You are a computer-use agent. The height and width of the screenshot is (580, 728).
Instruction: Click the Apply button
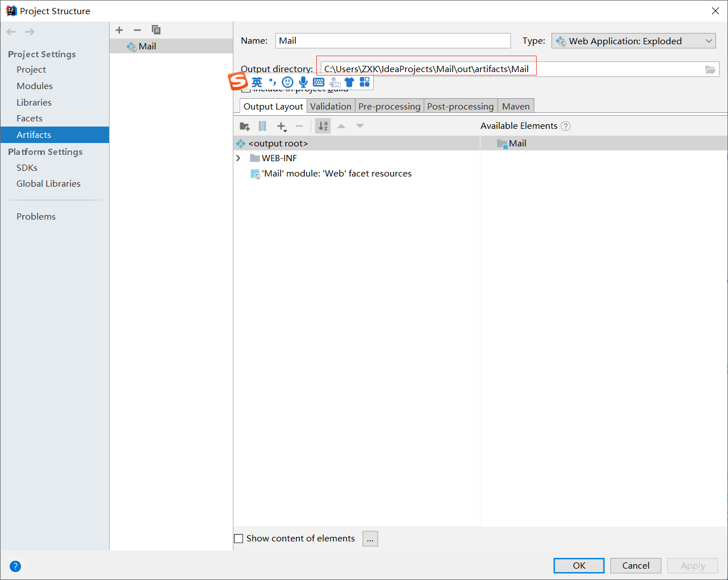click(x=693, y=566)
